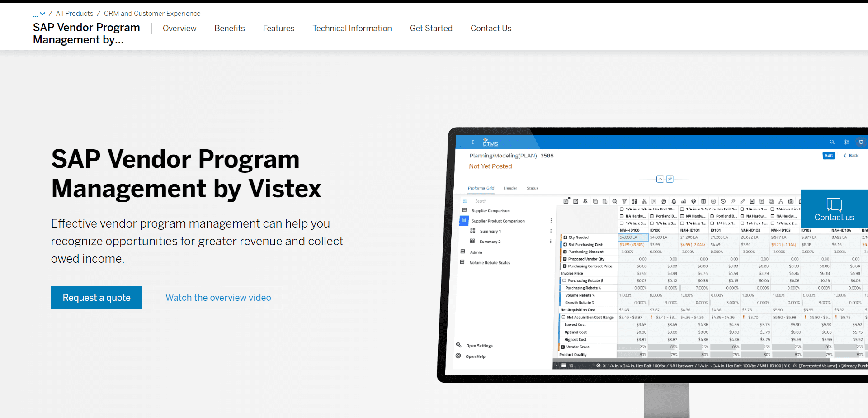Collapse the header with the chevron toggle
The height and width of the screenshot is (418, 868).
(x=660, y=179)
